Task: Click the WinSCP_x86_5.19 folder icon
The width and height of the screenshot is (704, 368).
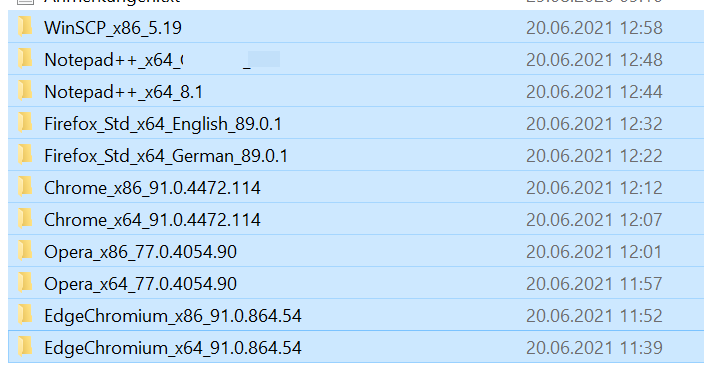Action: pos(25,26)
